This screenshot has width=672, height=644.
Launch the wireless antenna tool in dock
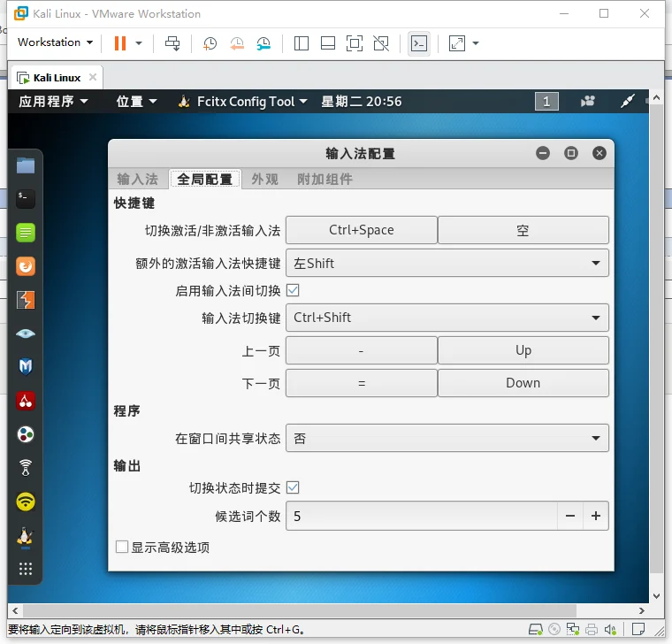tap(26, 468)
